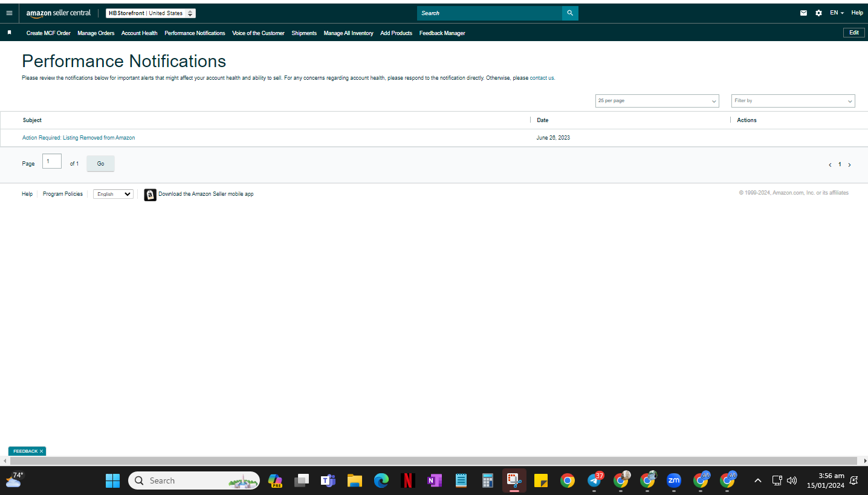Go to Add Products
This screenshot has height=495, width=868.
tap(396, 33)
